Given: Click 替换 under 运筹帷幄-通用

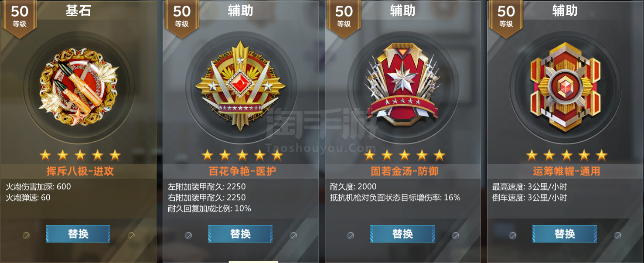Looking at the screenshot, I should 565,234.
